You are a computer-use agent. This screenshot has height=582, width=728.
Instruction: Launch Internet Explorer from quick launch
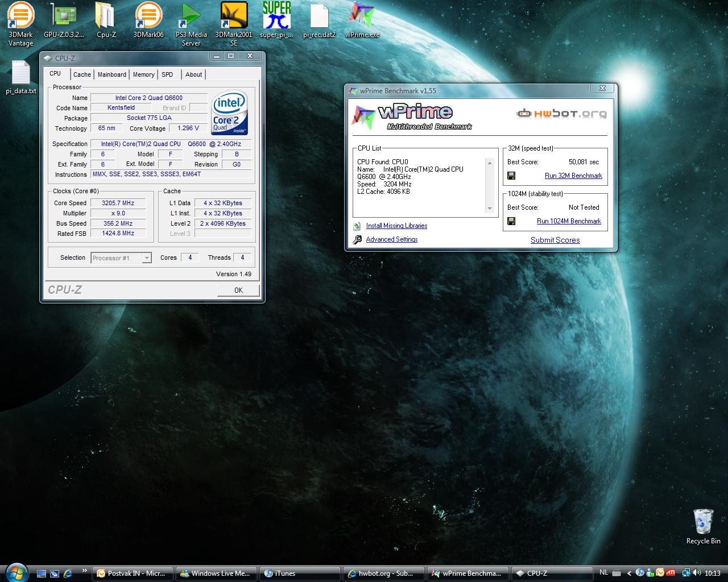click(68, 573)
